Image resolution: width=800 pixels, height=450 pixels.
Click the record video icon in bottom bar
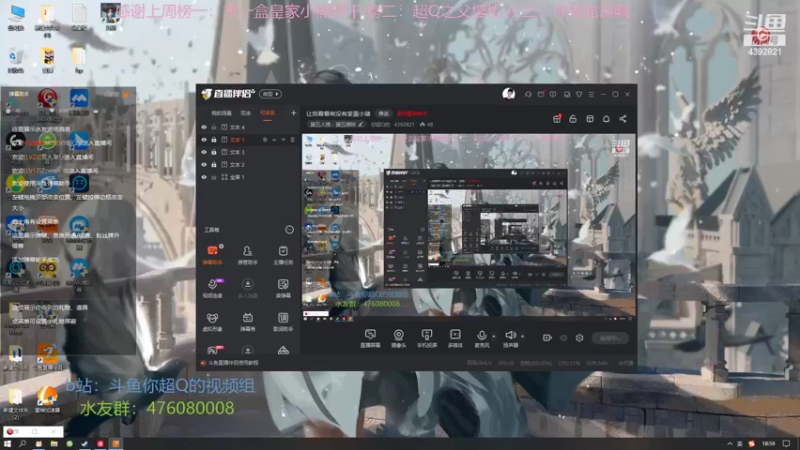tap(547, 338)
